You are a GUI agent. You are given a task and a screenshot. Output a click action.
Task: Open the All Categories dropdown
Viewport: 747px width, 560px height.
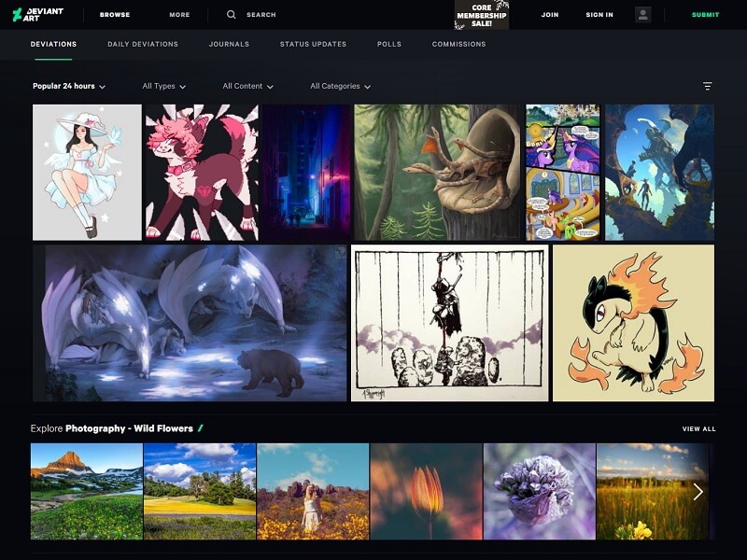point(340,86)
